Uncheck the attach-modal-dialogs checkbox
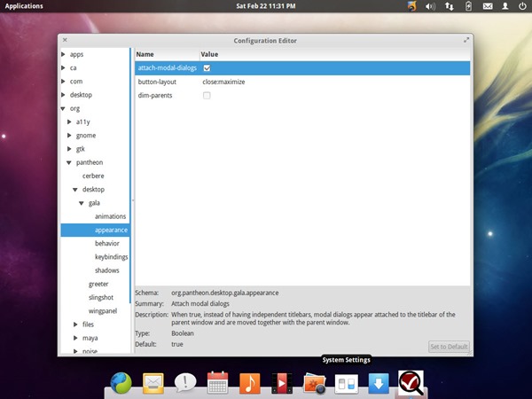This screenshot has width=532, height=399. (x=207, y=68)
